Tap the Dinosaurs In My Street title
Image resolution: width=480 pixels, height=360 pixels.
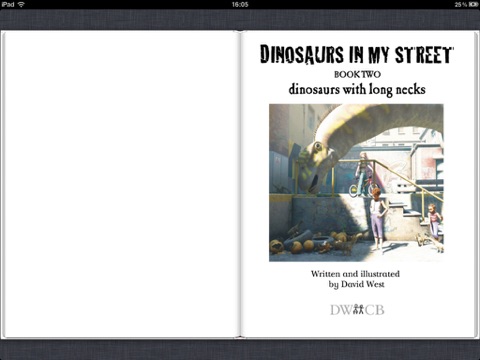click(x=356, y=55)
